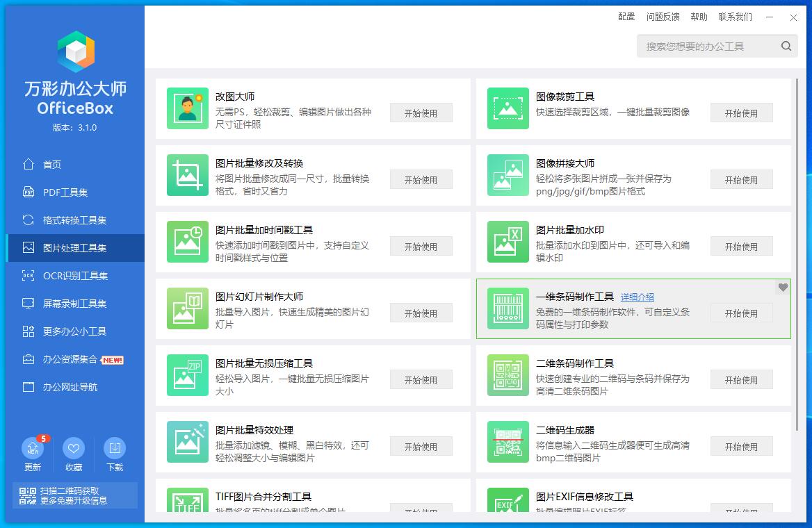
Task: Click the 一维条码制作工具 barcode icon
Action: pos(508,308)
